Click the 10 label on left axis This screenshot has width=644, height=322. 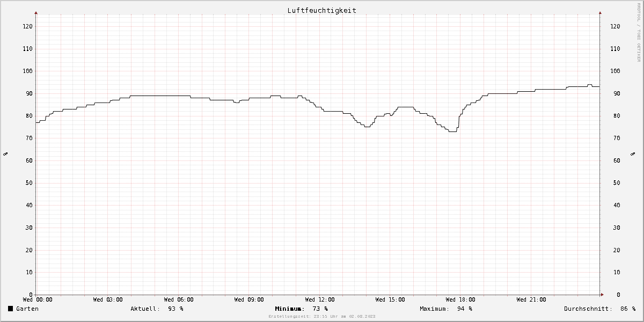(28, 272)
